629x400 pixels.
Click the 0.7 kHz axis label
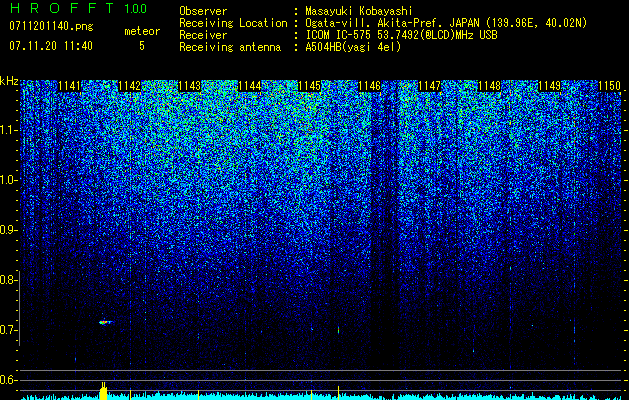[8, 330]
